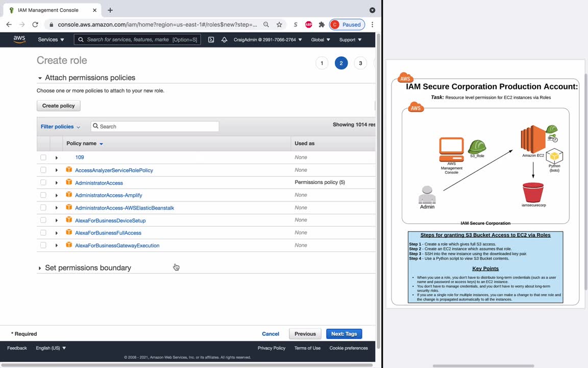Viewport: 588px width, 368px height.
Task: Click the policy cube icon for AlexaForBusinessDeviceSetup
Action: point(69,220)
